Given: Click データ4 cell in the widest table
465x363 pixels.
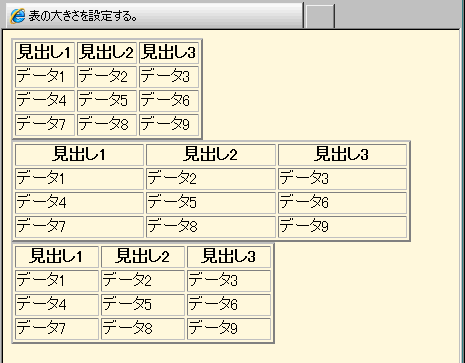Looking at the screenshot, I should [x=79, y=203].
